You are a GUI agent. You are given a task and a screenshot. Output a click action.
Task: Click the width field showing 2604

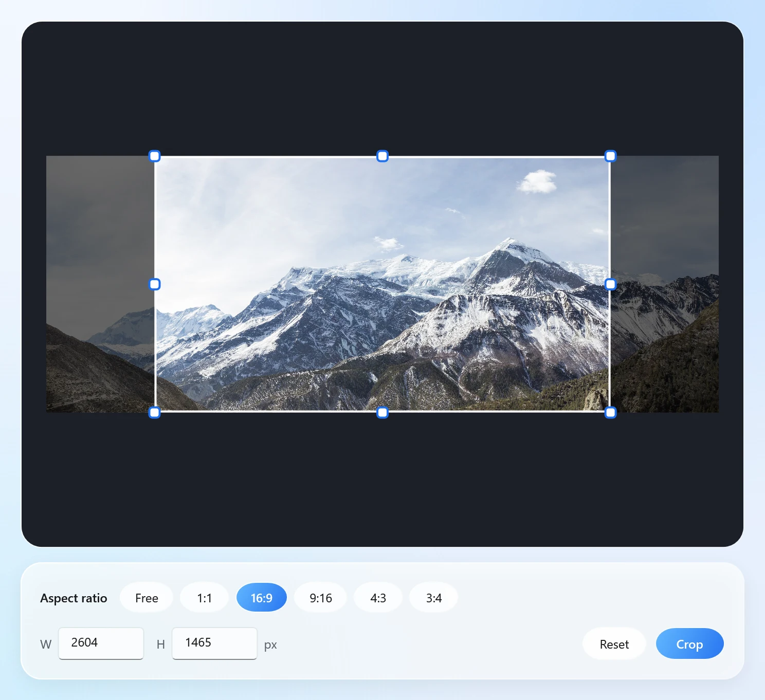click(101, 643)
